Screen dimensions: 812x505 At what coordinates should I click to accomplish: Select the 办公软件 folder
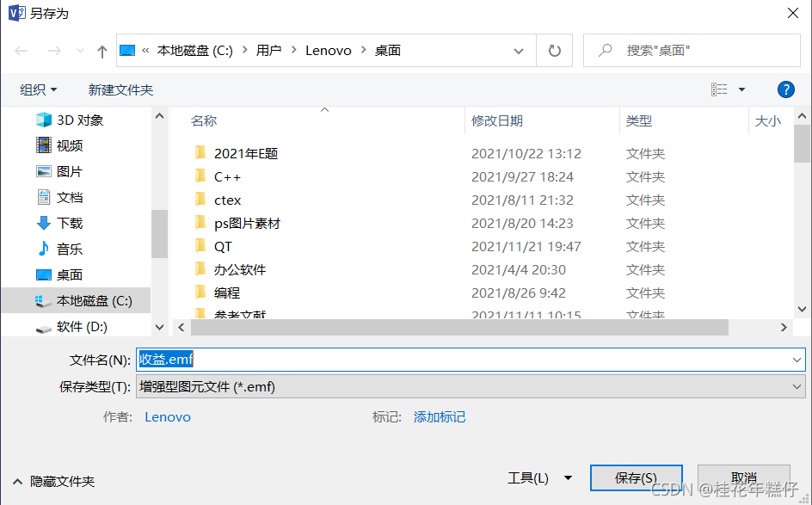click(240, 270)
